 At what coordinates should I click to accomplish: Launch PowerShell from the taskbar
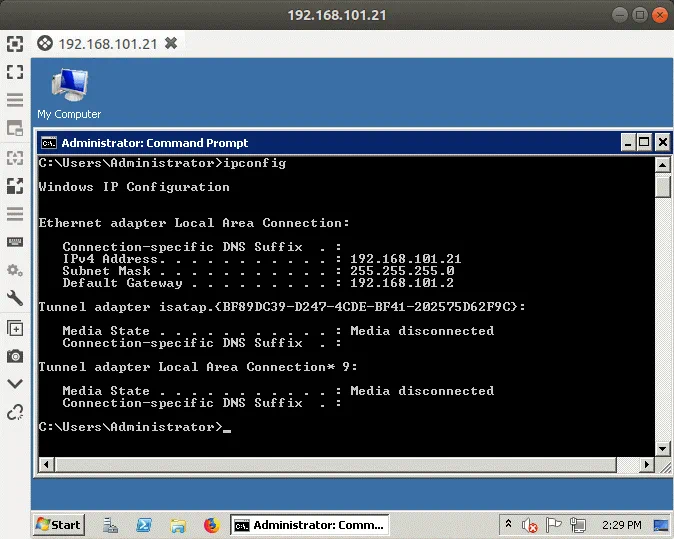[x=144, y=525]
